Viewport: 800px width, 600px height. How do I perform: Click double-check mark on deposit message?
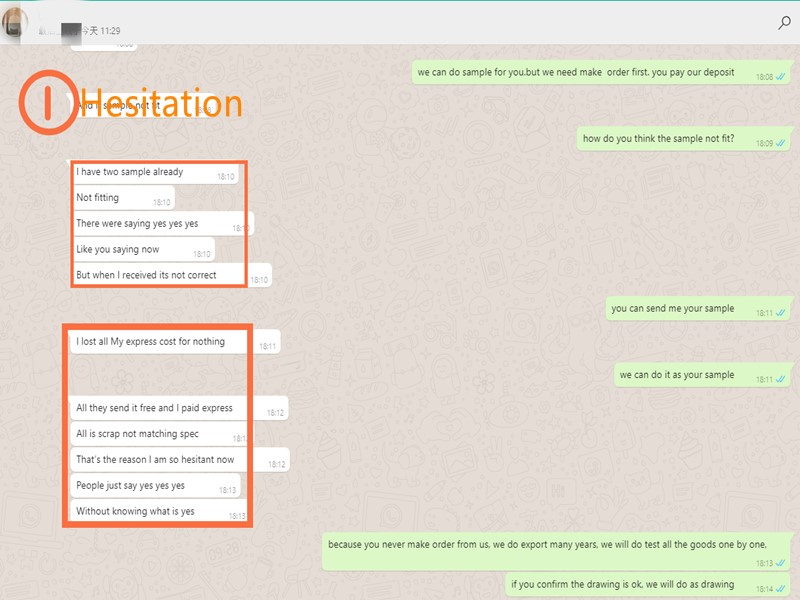pyautogui.click(x=781, y=77)
